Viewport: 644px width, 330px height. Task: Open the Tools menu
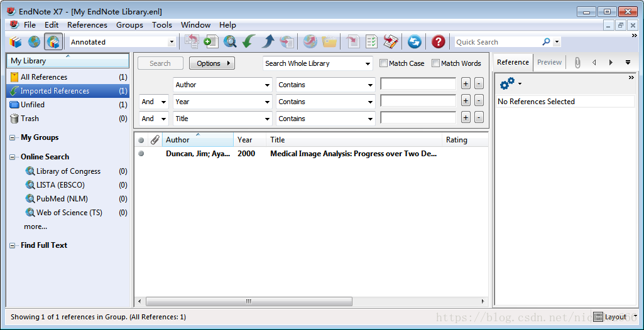[x=162, y=25]
